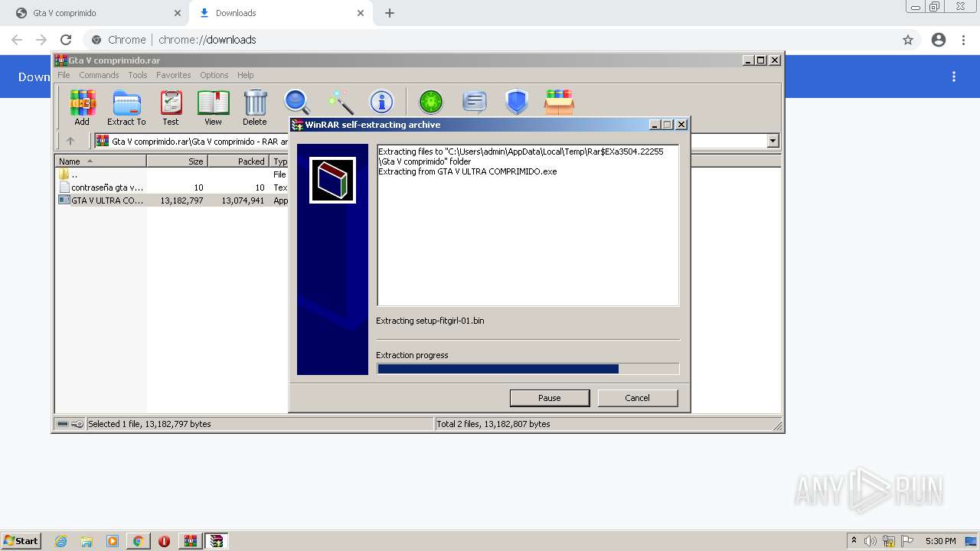The image size is (980, 551).
Task: Open the Downloads page three-dot menu
Action: pos(954,77)
